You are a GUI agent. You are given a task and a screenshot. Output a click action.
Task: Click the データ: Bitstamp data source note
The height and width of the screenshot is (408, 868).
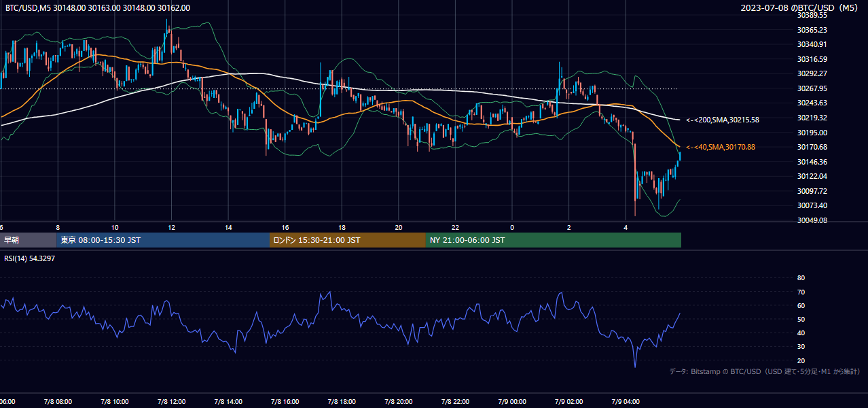tap(765, 371)
